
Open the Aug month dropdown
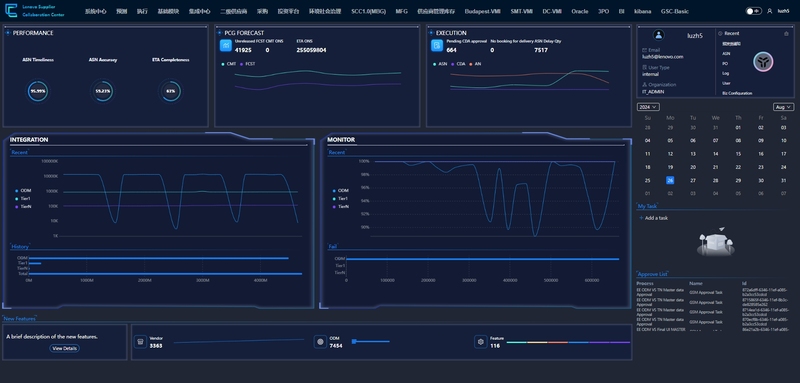[783, 107]
